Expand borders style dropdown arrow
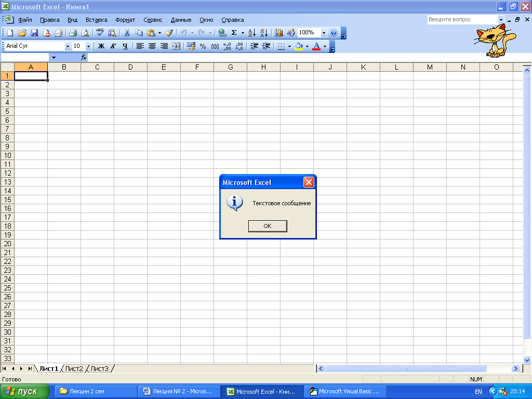Screen dimensions: 532x399 point(289,46)
